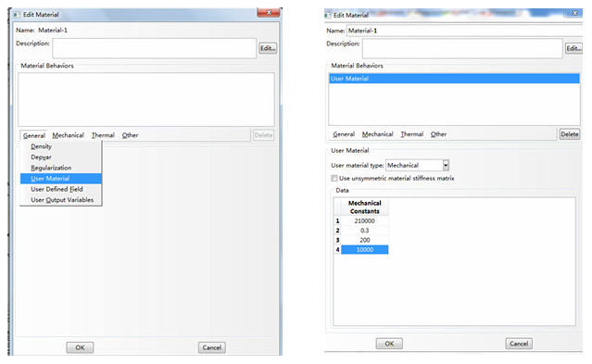Expand the User material type dropdown
This screenshot has height=364, width=592.
[446, 166]
